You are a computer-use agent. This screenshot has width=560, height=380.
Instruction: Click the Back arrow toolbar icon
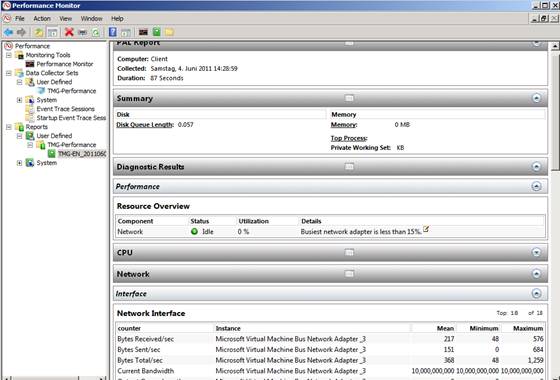pyautogui.click(x=8, y=32)
